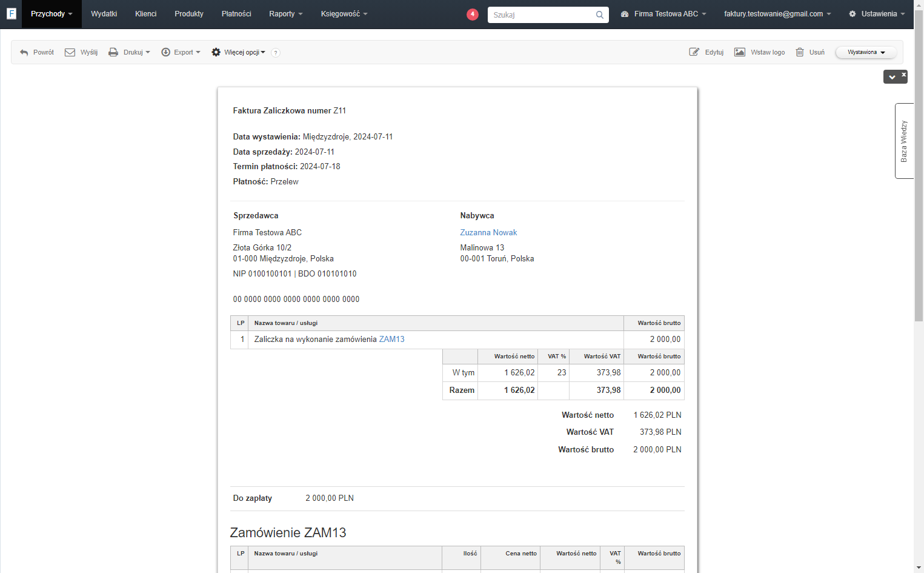Click the app logo icon in top-left
The width and height of the screenshot is (924, 573).
[11, 13]
